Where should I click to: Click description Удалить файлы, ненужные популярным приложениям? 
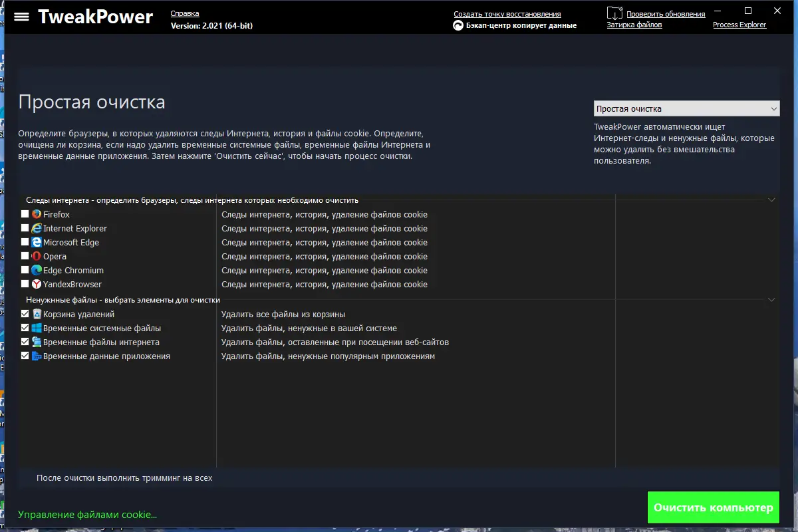tap(328, 356)
